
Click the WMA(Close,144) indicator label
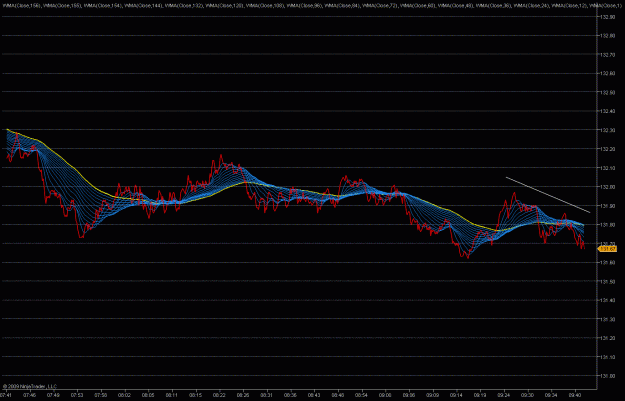[x=143, y=6]
